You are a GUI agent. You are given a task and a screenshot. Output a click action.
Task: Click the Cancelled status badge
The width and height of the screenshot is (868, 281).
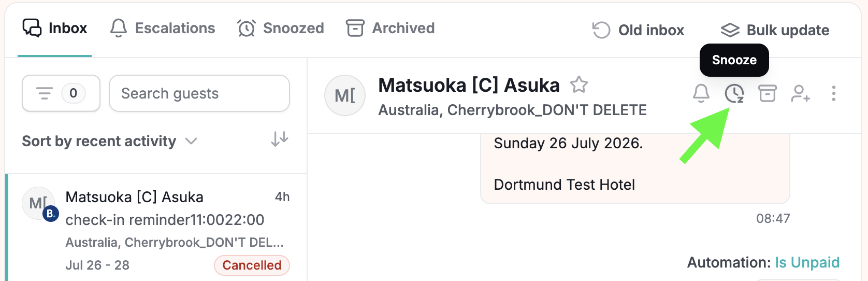(252, 265)
